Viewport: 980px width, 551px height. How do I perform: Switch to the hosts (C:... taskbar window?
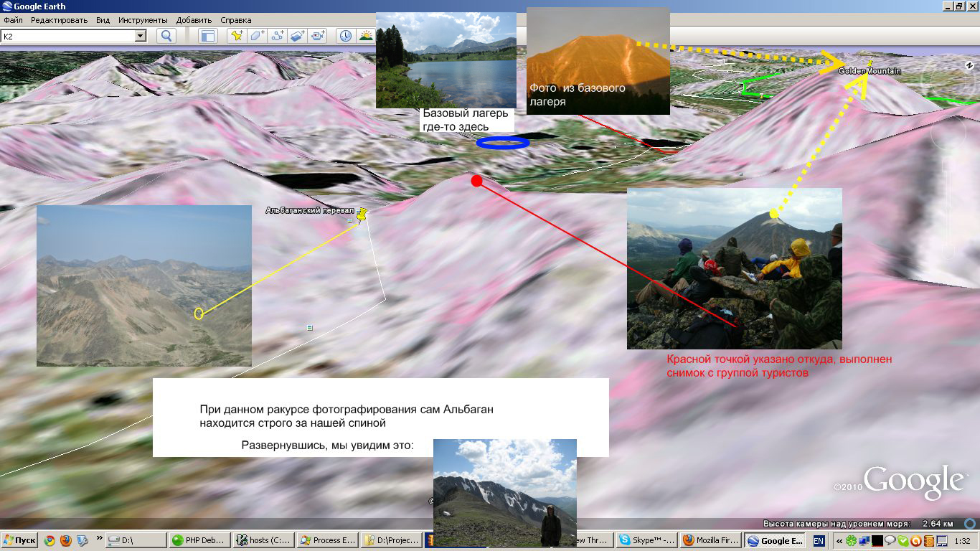pyautogui.click(x=263, y=541)
